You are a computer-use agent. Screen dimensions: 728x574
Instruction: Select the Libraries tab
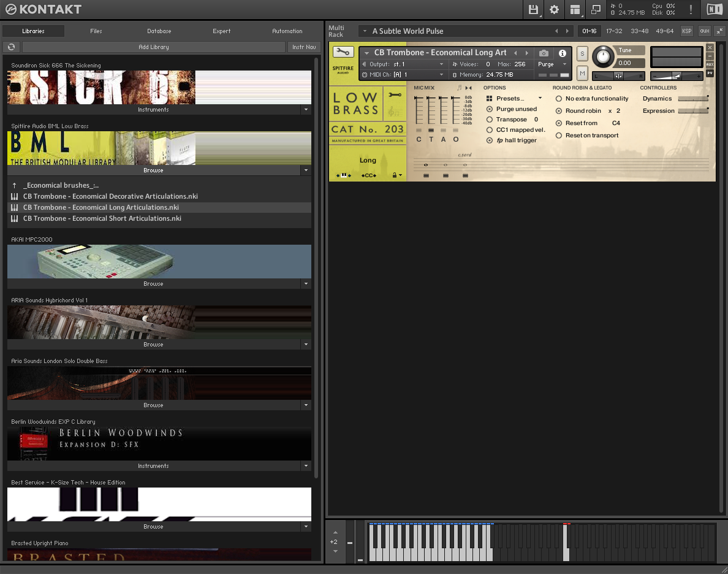[x=34, y=31]
